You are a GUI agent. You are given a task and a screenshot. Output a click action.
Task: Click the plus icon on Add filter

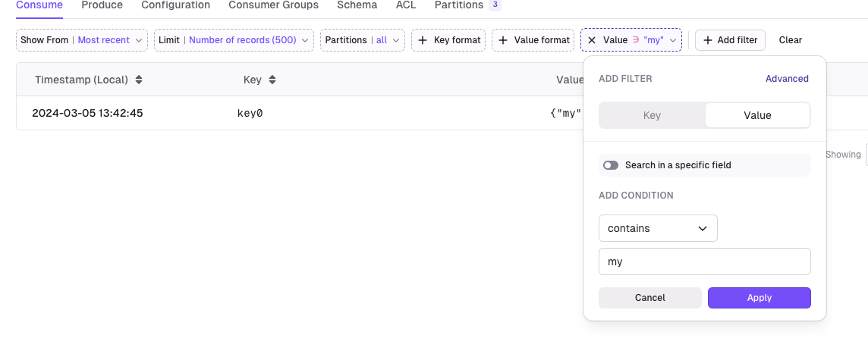point(707,40)
